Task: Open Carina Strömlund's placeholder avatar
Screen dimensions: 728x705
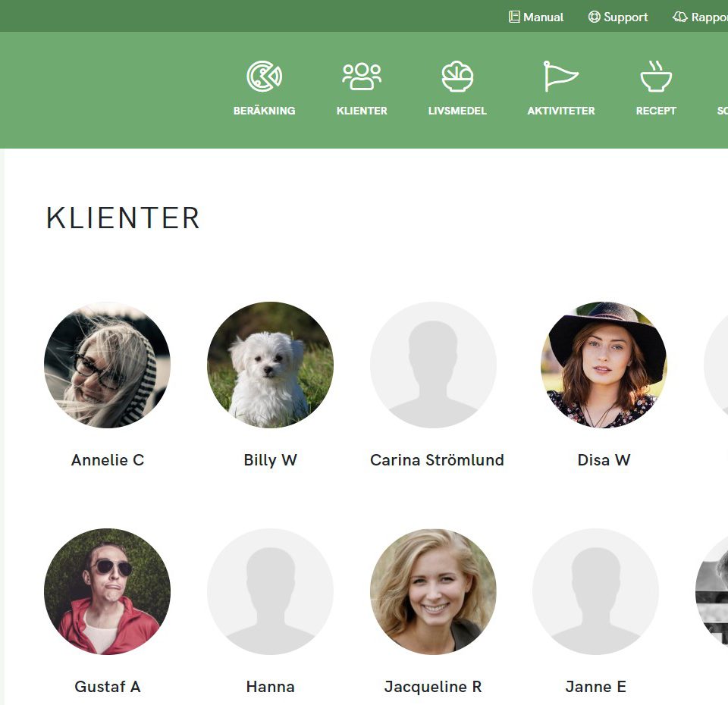Action: click(x=433, y=365)
